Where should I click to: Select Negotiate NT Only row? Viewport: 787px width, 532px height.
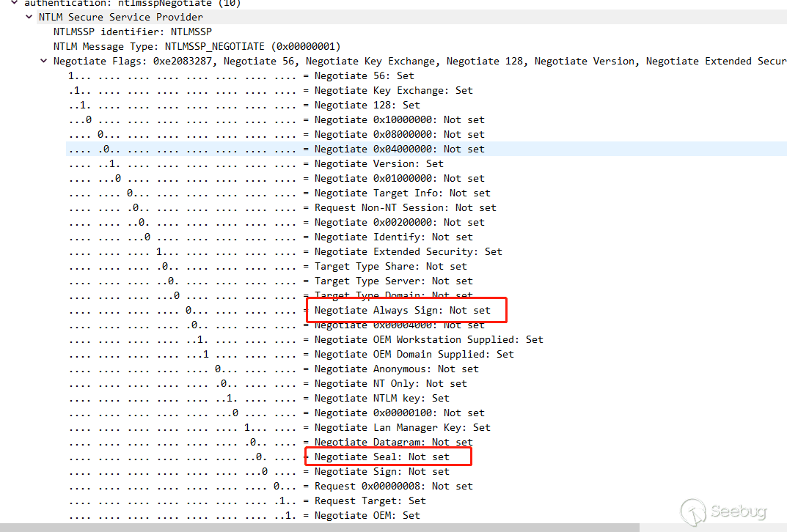click(x=268, y=383)
